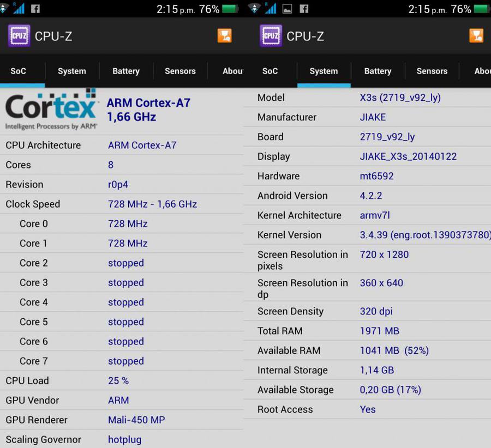Image resolution: width=491 pixels, height=448 pixels.
Task: Tap resolution value '360 x 640'
Action: point(381,283)
